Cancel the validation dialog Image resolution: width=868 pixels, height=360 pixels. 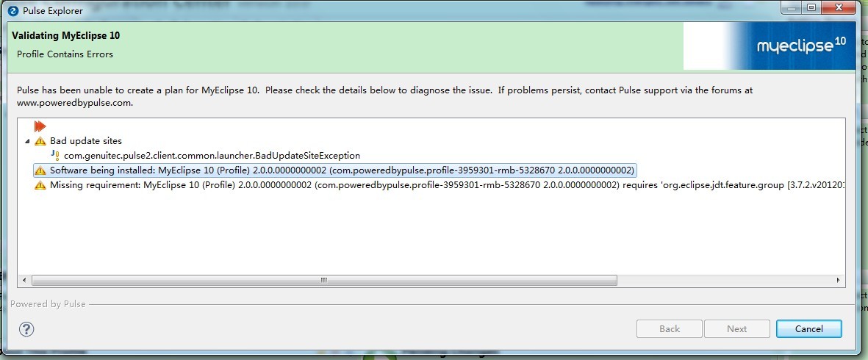(808, 328)
